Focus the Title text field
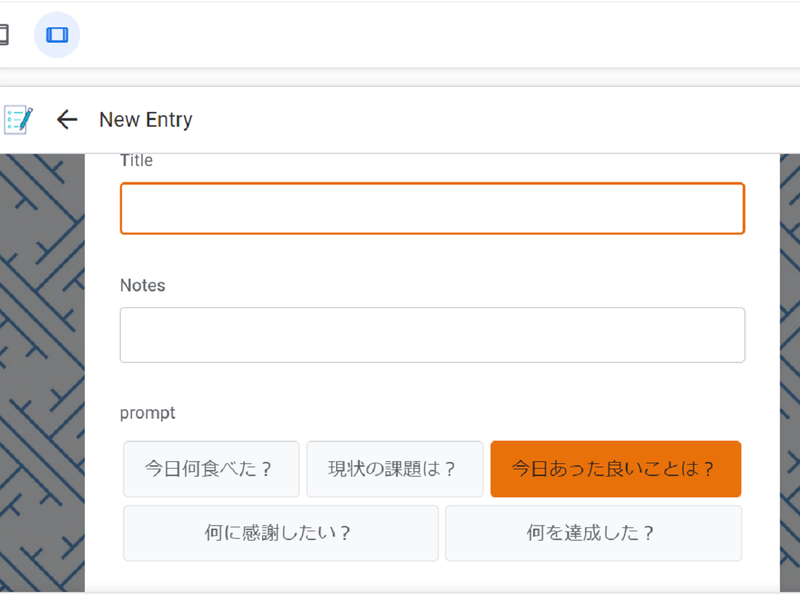The width and height of the screenshot is (800, 600). (x=432, y=208)
